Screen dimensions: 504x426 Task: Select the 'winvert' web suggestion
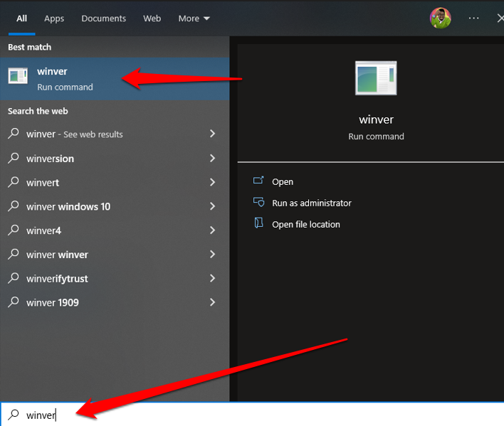click(115, 182)
